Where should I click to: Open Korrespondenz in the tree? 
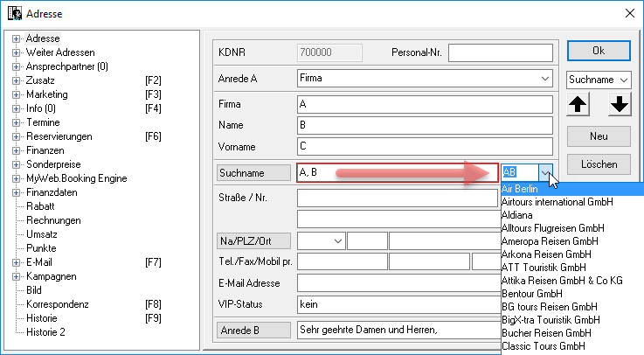58,304
